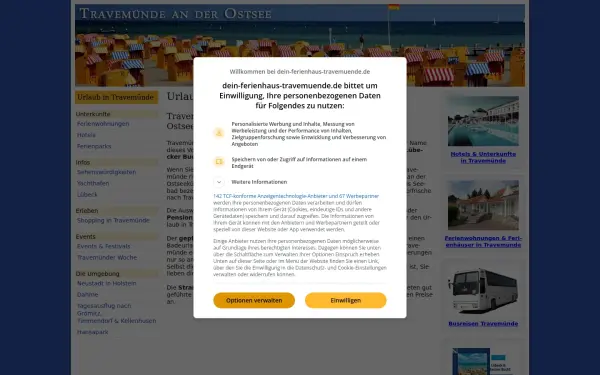600x375 pixels.
Task: Click Erleben sidebar section heading
Action: click(116, 210)
